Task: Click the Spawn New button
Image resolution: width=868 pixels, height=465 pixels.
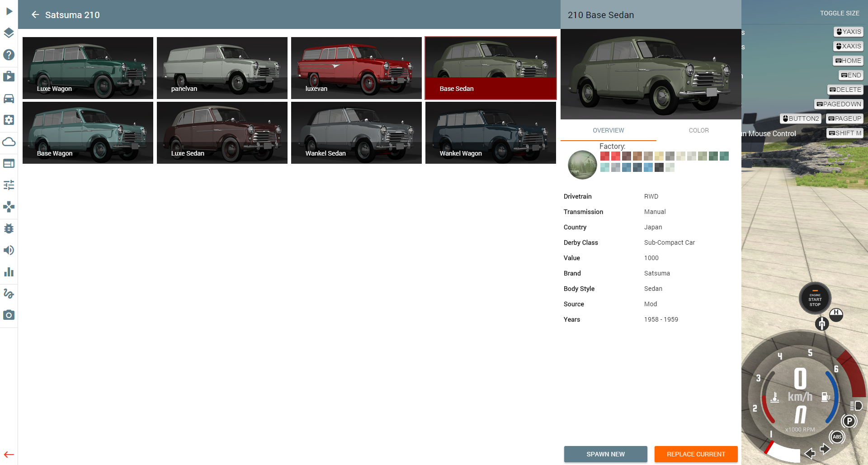Action: pyautogui.click(x=605, y=454)
